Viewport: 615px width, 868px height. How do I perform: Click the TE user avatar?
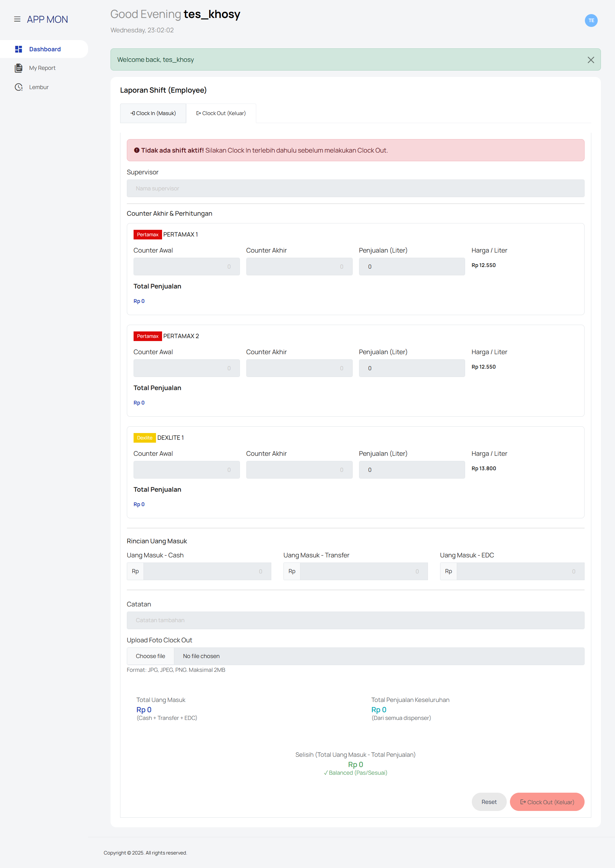click(x=591, y=21)
